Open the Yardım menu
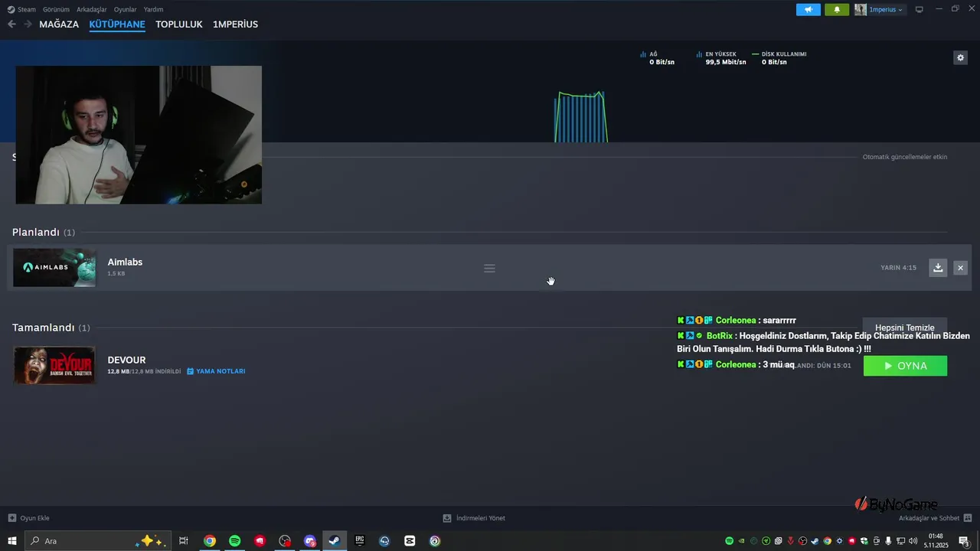Viewport: 980px width, 551px height. [x=153, y=10]
